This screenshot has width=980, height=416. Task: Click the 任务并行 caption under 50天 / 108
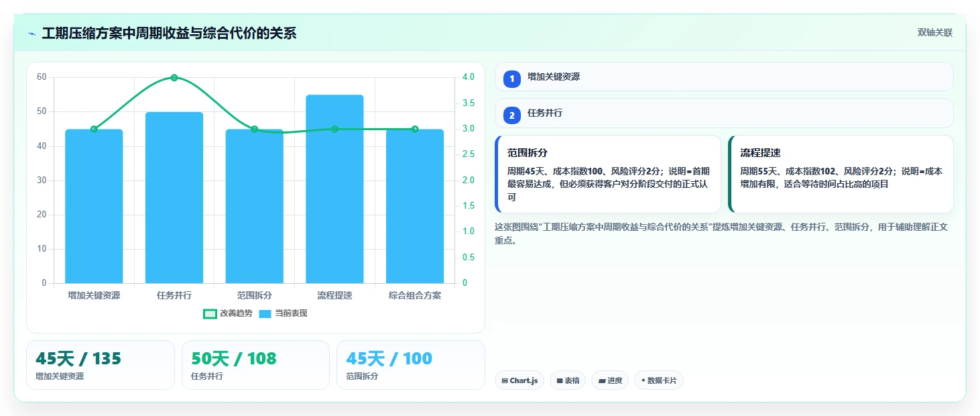click(207, 376)
